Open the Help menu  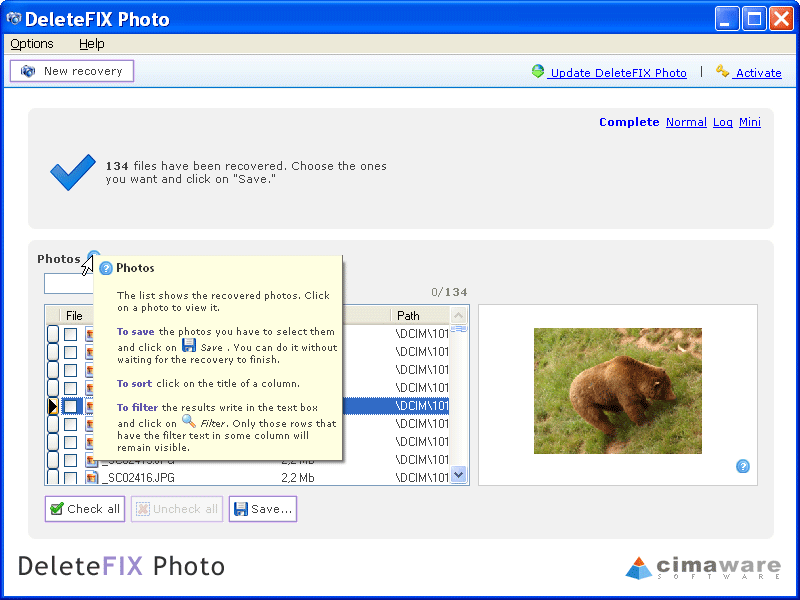pos(92,44)
